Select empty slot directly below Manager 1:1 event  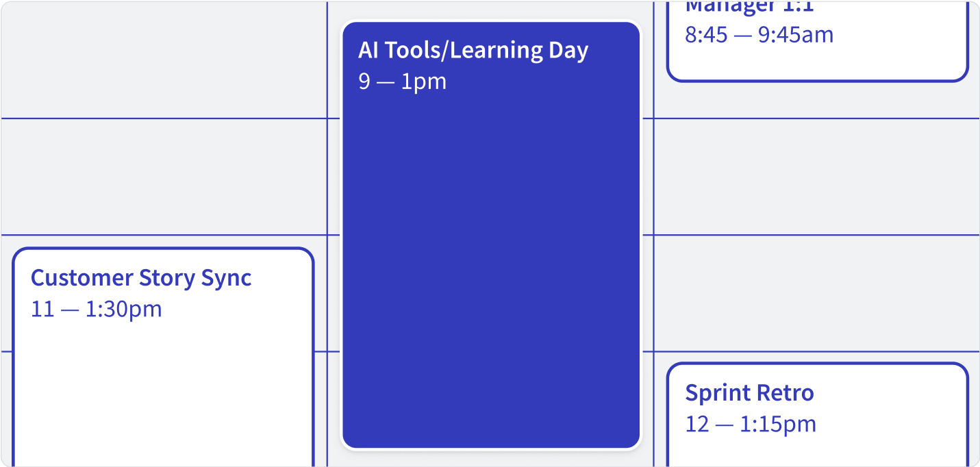point(816,177)
